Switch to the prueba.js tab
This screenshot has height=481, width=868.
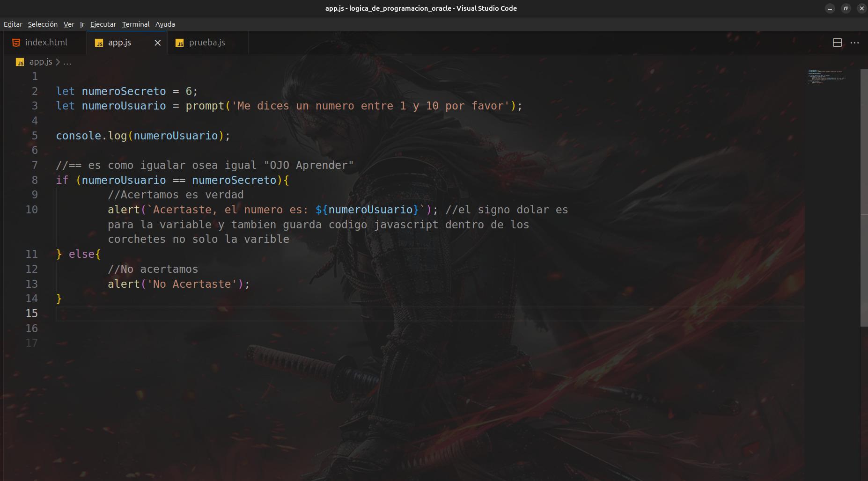pos(207,43)
